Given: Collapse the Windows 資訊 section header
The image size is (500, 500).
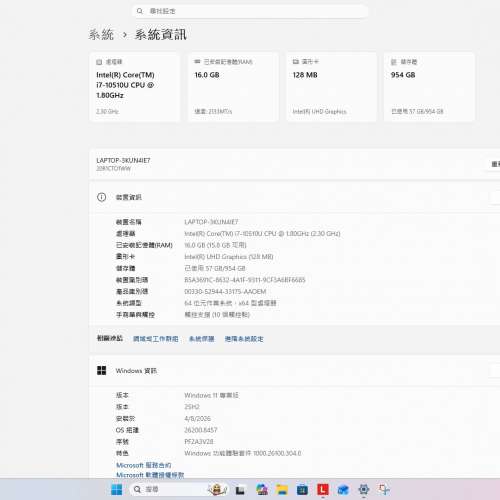Looking at the screenshot, I should [295, 371].
